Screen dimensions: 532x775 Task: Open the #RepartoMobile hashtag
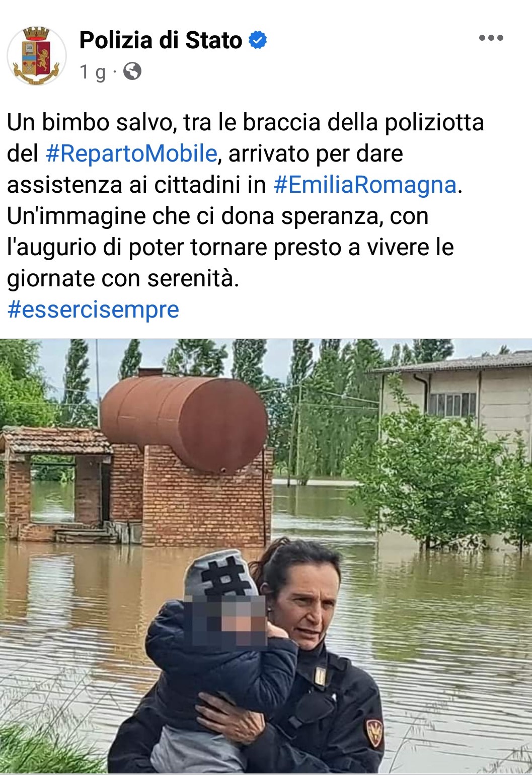[131, 153]
